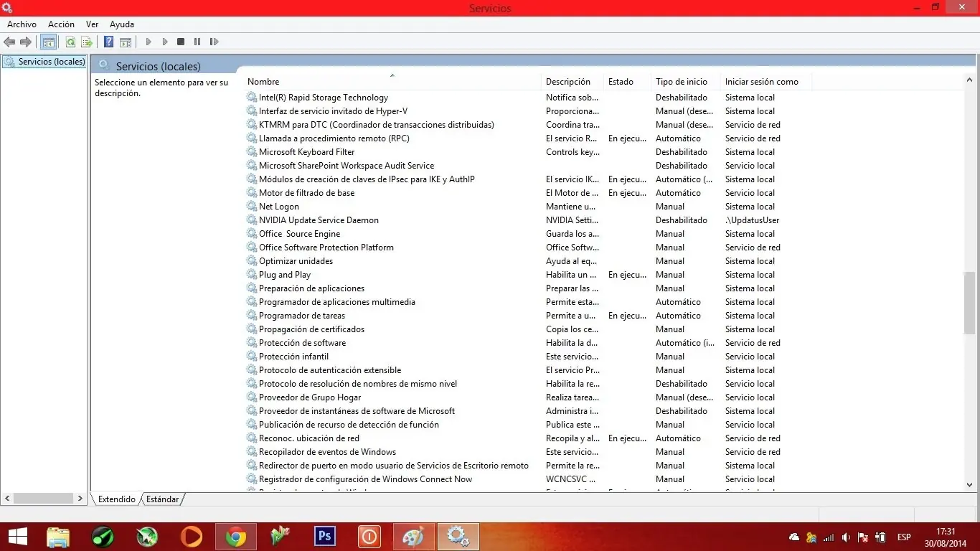Click the vertical scrollbar thumb of the services list
980x551 pixels.
pos(970,303)
